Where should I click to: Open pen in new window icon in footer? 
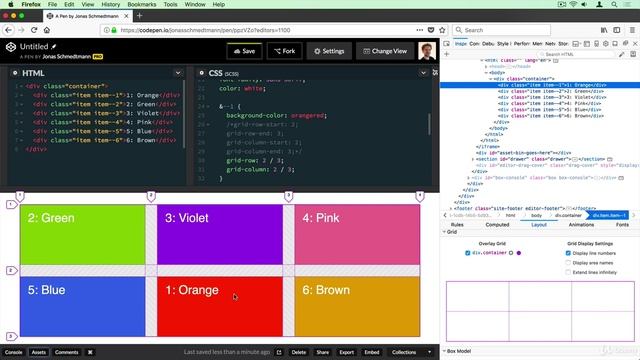(279, 352)
